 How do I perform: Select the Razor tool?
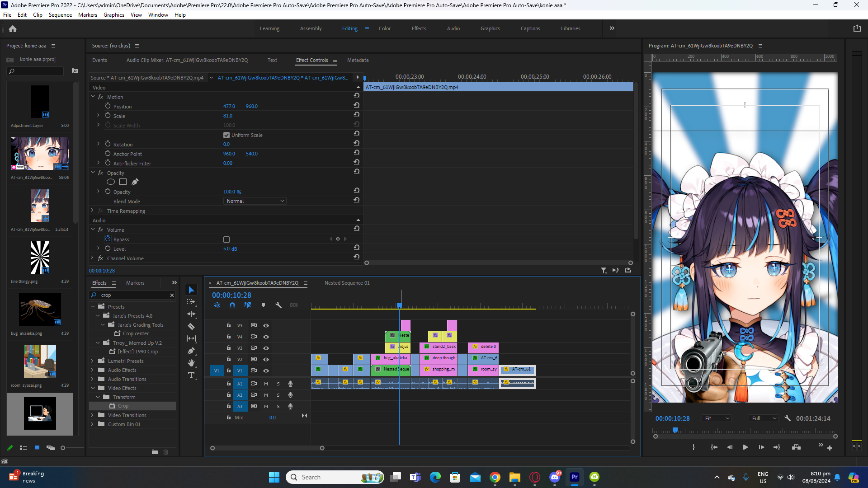click(x=191, y=326)
